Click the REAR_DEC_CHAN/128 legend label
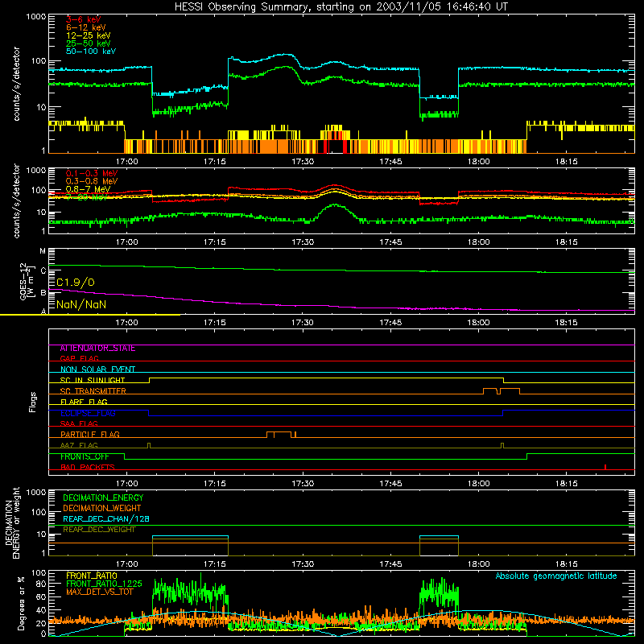 (106, 519)
